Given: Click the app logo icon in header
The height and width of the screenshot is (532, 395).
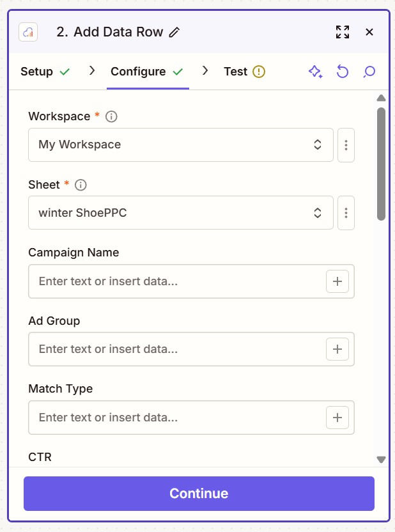Looking at the screenshot, I should click(28, 32).
